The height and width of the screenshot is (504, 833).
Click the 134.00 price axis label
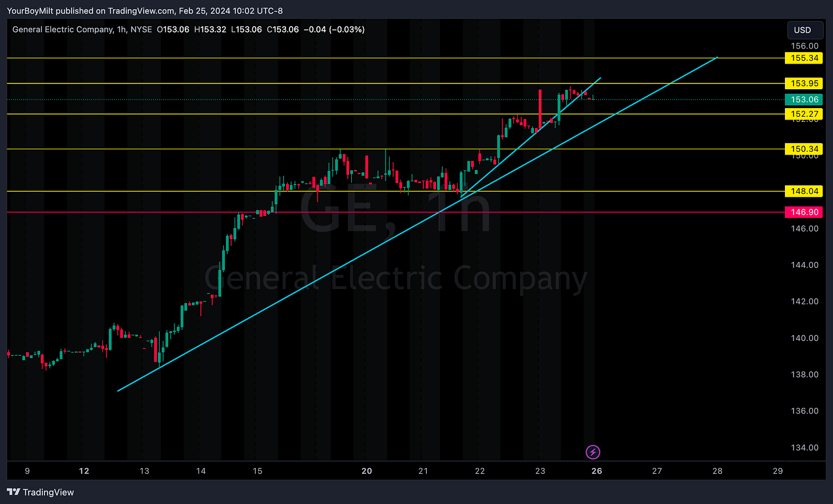(804, 447)
